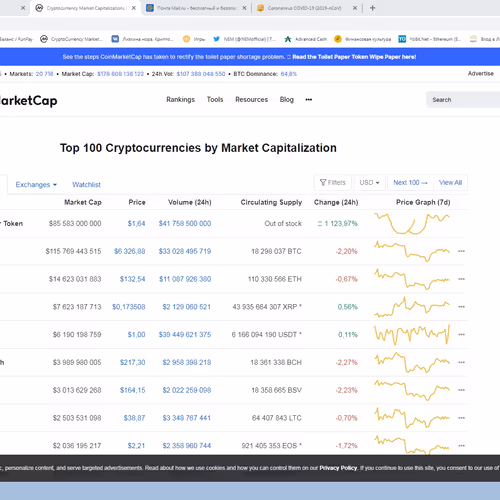The height and width of the screenshot is (500, 500).
Task: Click BTC Dominance 64,8% link
Action: [289, 74]
